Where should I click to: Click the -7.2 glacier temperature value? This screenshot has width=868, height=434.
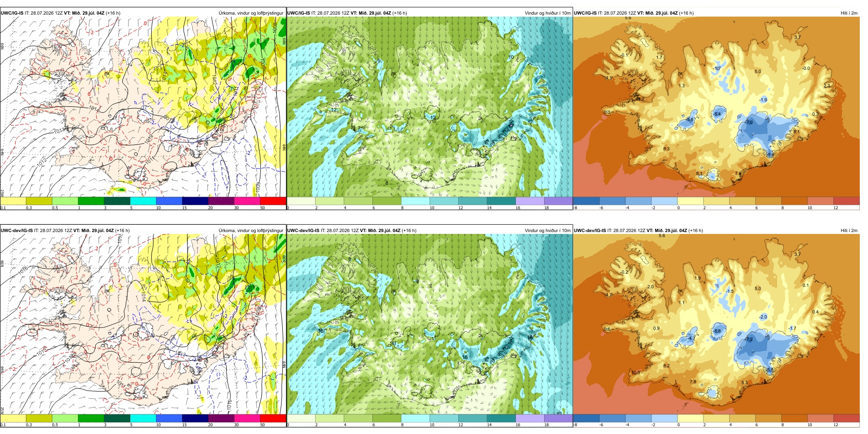point(749,339)
